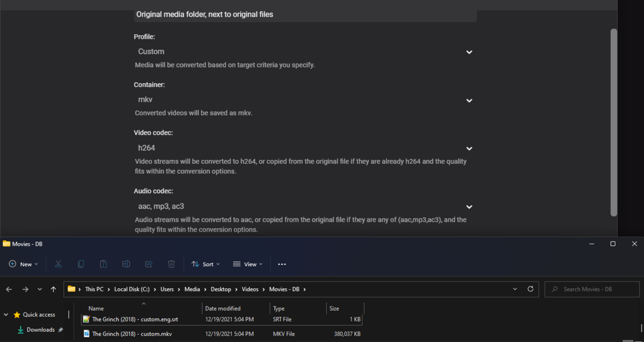Click the Delete trash can icon
This screenshot has width=644, height=342.
pos(171,264)
